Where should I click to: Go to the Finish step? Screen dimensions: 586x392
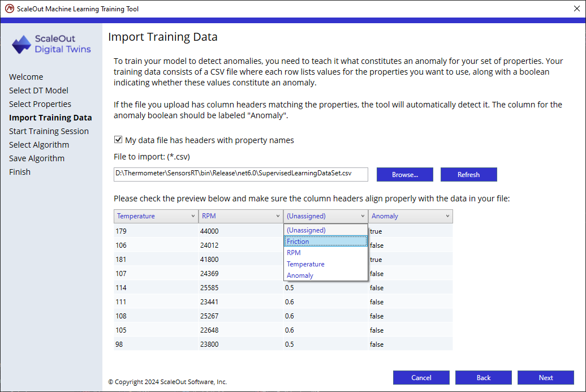pos(20,172)
